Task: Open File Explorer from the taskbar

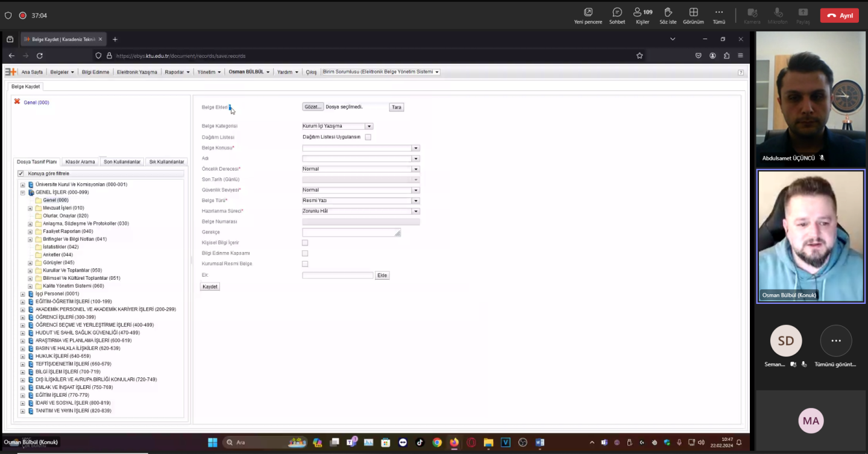Action: pos(488,443)
